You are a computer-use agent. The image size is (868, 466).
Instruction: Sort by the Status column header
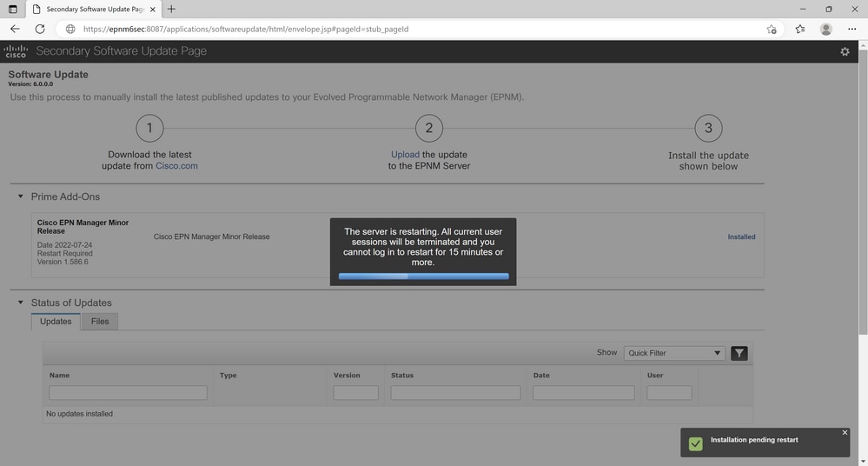(402, 375)
